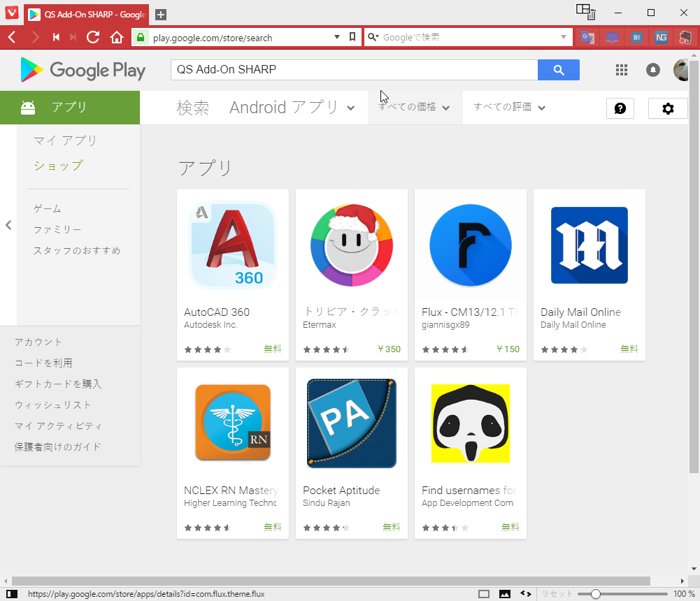The image size is (700, 601).
Task: Click the giannisgx89 developer link
Action: pyautogui.click(x=445, y=325)
